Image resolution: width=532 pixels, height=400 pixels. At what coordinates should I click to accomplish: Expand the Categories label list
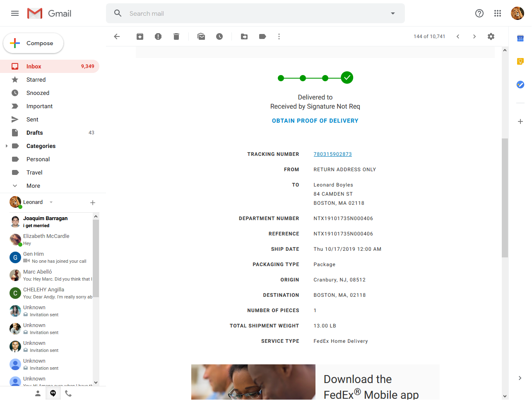[x=7, y=146]
